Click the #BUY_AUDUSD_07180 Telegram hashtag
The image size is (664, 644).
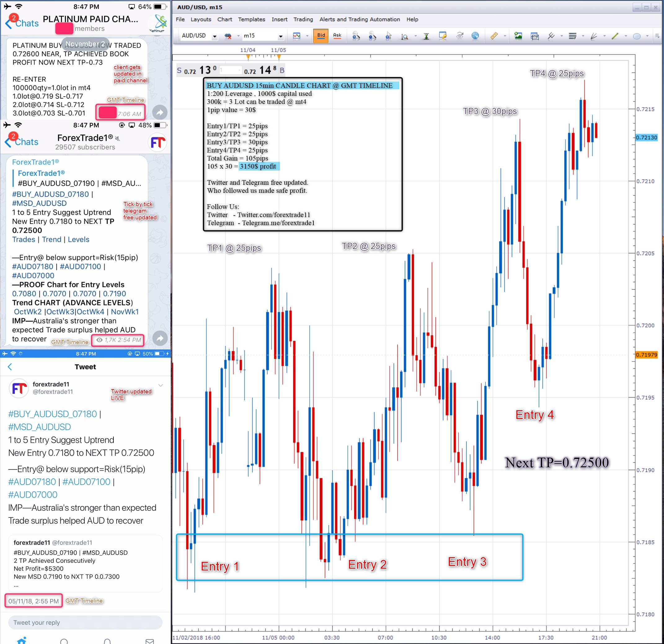pyautogui.click(x=51, y=194)
